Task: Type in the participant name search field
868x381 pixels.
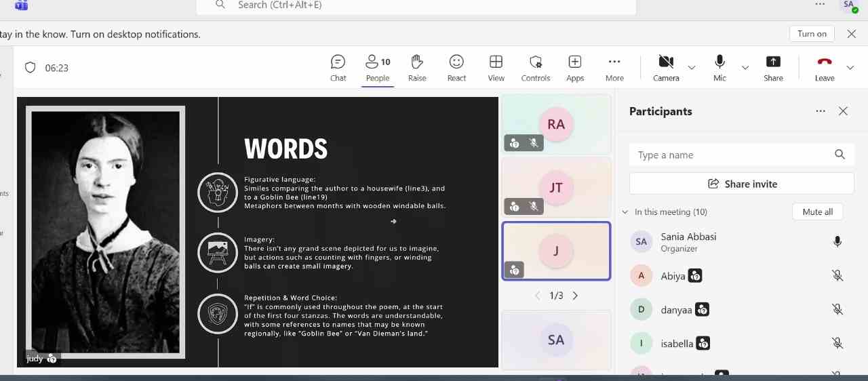Action: coord(732,155)
